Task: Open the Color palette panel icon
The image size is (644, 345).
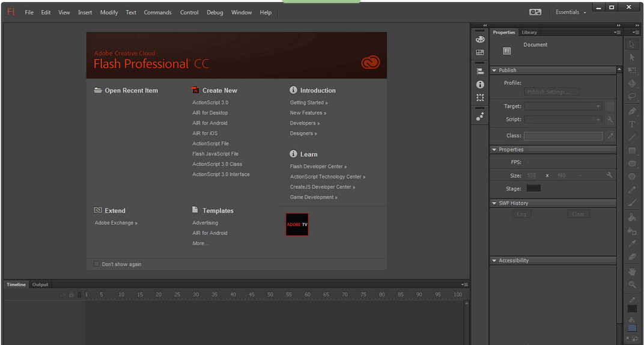Action: 480,40
